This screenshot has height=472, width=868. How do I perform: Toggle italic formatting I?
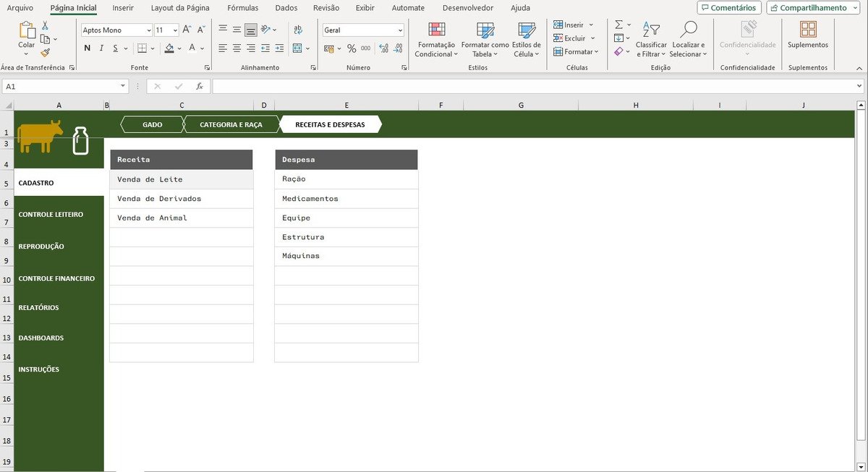pos(102,48)
